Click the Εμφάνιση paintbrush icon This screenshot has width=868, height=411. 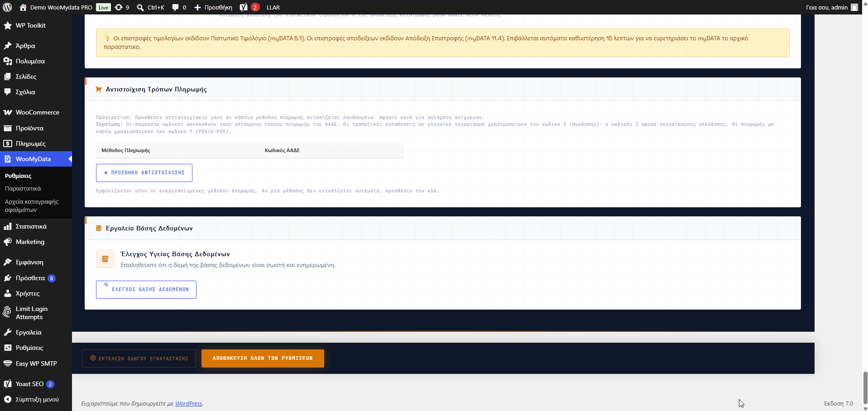click(8, 262)
